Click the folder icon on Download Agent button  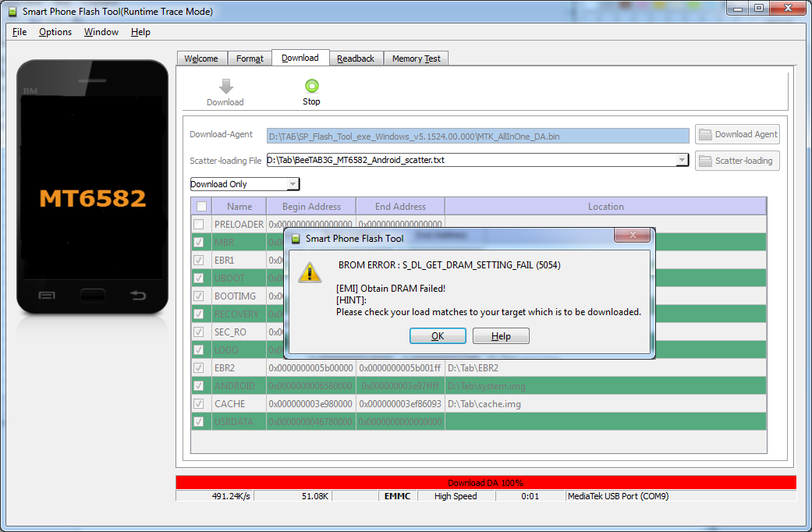point(705,135)
